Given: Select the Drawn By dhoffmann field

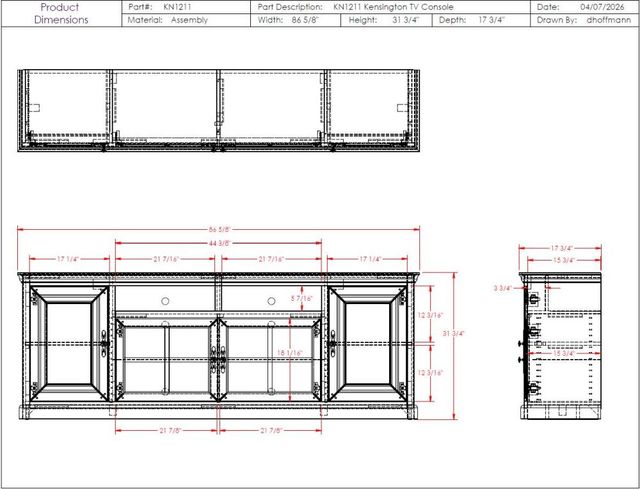Looking at the screenshot, I should point(584,20).
